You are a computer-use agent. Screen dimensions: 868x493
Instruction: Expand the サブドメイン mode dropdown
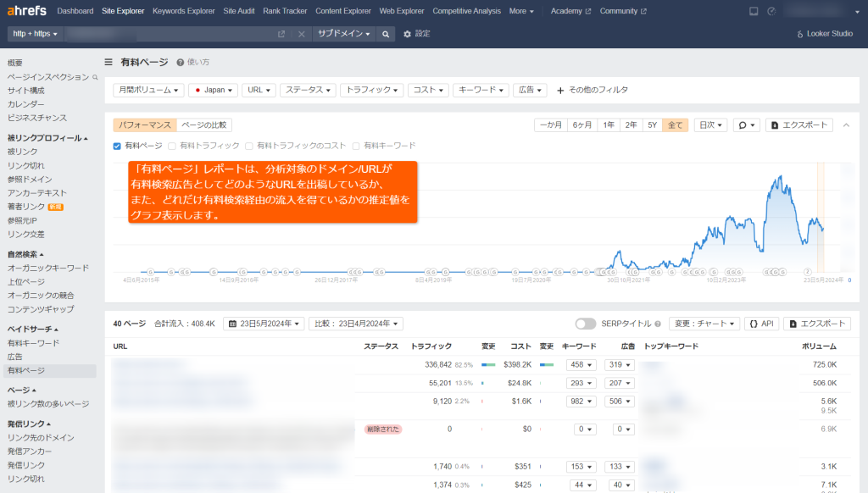tap(343, 35)
